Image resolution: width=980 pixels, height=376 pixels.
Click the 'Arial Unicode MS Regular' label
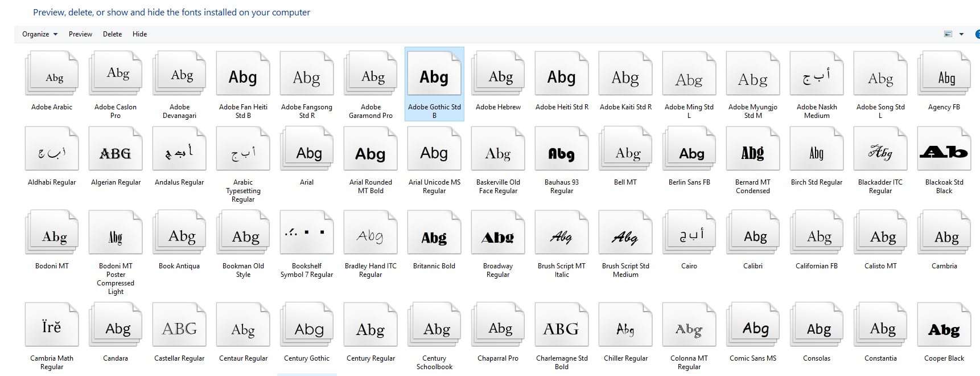click(434, 186)
